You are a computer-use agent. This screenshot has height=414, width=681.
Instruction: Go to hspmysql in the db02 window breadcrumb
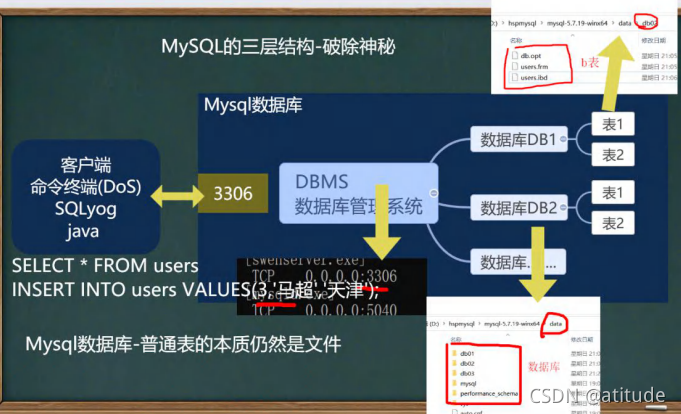point(522,23)
